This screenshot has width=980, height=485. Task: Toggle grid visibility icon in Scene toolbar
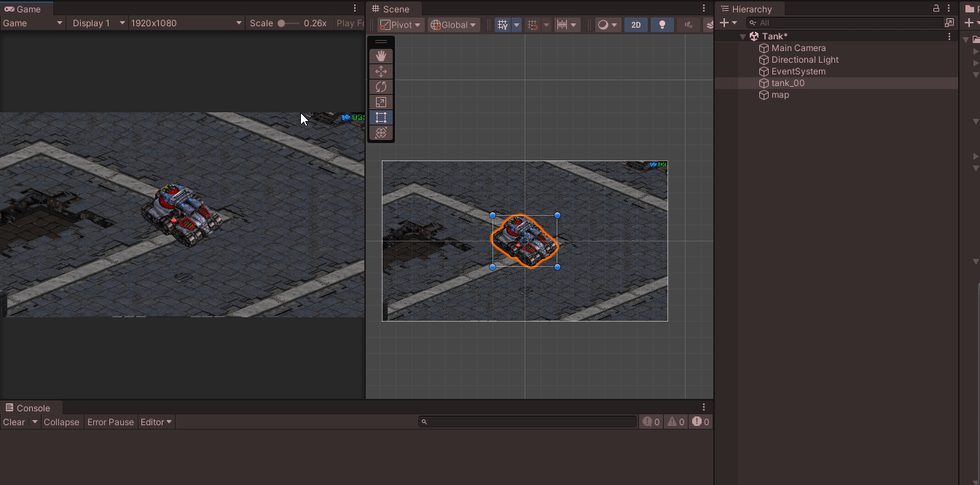pos(503,25)
